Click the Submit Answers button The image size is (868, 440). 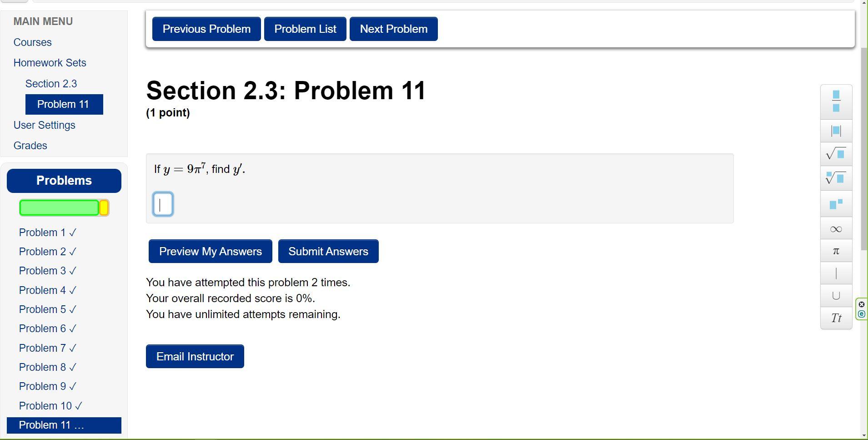[328, 251]
